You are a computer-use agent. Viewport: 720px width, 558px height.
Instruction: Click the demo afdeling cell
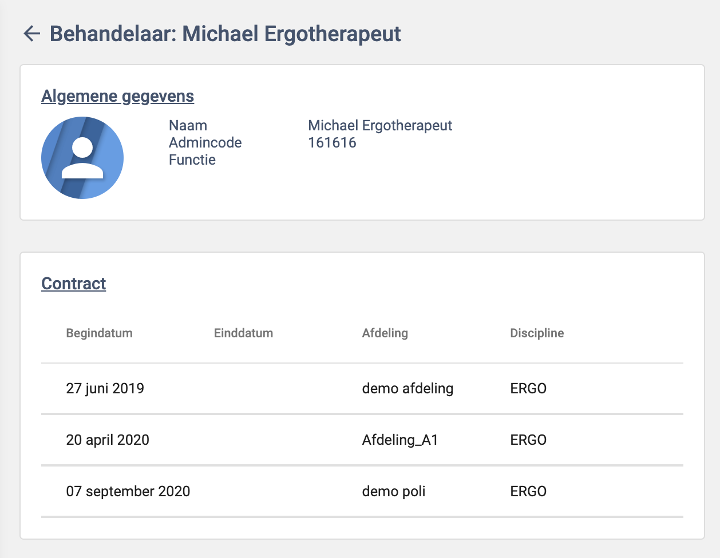pyautogui.click(x=407, y=388)
